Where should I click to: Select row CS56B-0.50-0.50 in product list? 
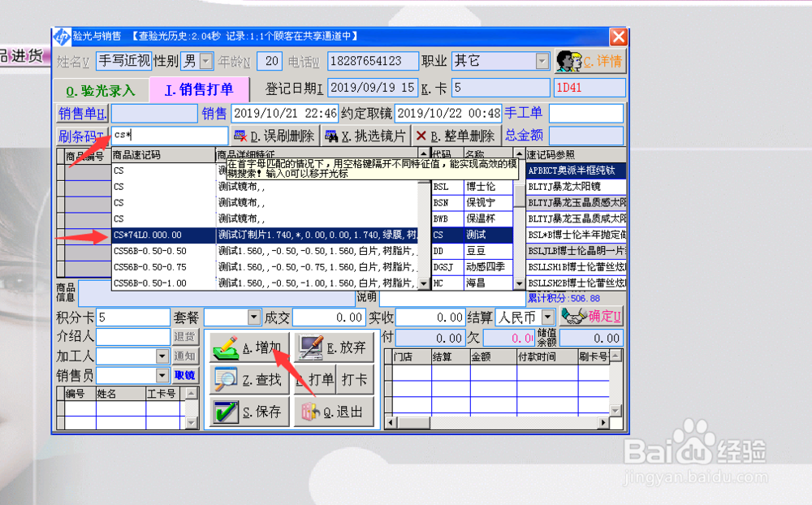[x=265, y=251]
